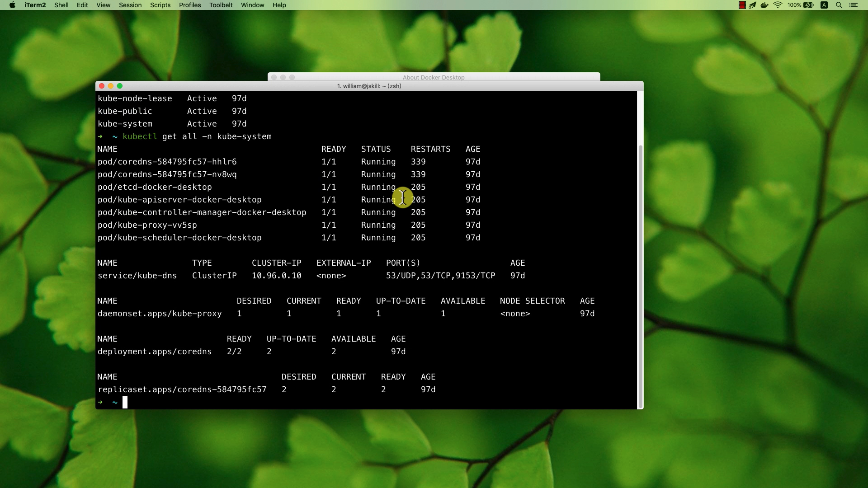Viewport: 868px width, 488px height.
Task: Click deployment.apps/coredns text
Action: 155,352
